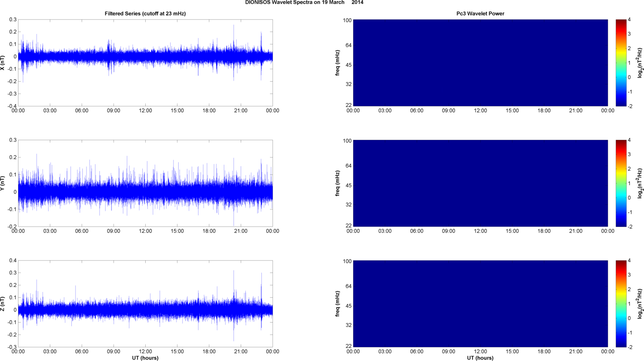Click 'freq (mHz)' label of middle spectrogram
644x361 pixels.
pos(338,183)
